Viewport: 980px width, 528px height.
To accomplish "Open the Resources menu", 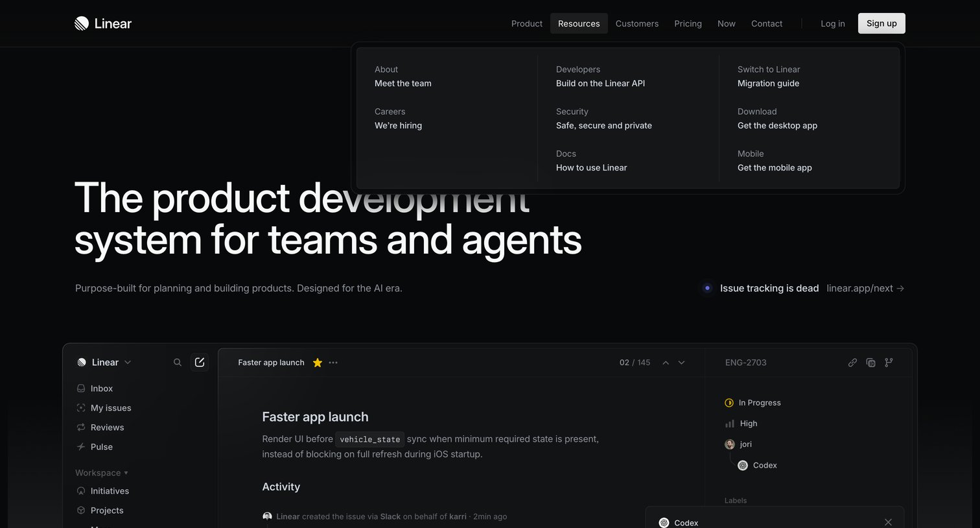I will pos(579,23).
